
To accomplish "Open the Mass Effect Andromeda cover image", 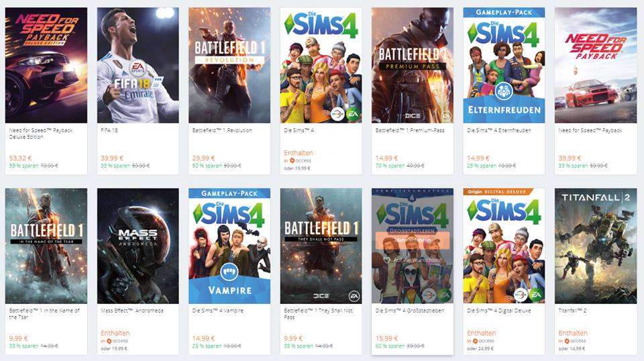I will [x=138, y=246].
